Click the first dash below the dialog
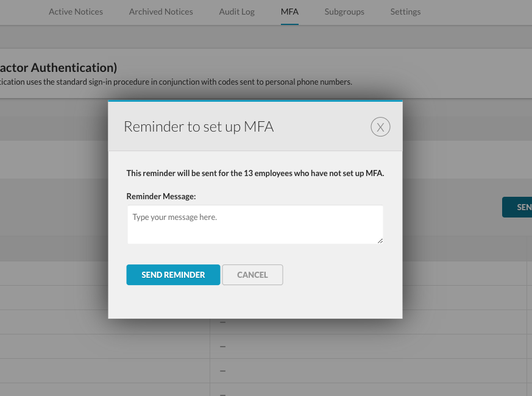This screenshot has width=532, height=396. click(x=222, y=322)
